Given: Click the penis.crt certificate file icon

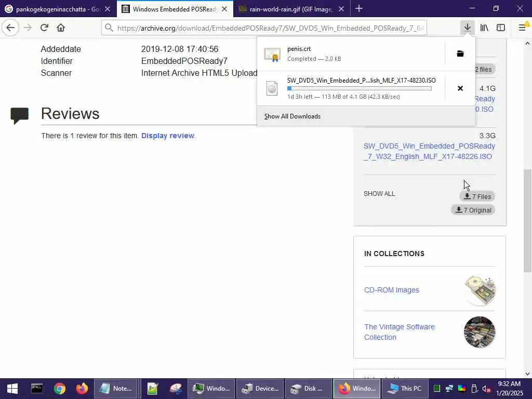Looking at the screenshot, I should coord(272,54).
